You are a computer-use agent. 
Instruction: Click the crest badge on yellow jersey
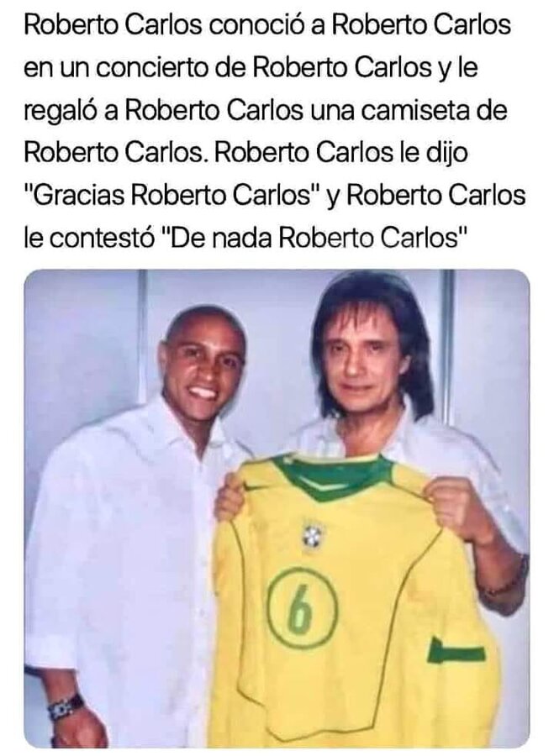click(313, 535)
